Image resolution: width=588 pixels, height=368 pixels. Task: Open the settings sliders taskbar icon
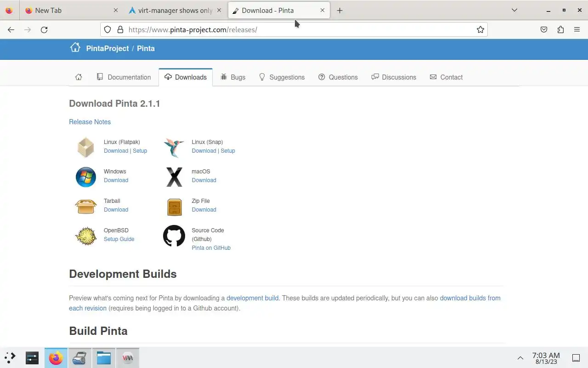click(x=32, y=357)
